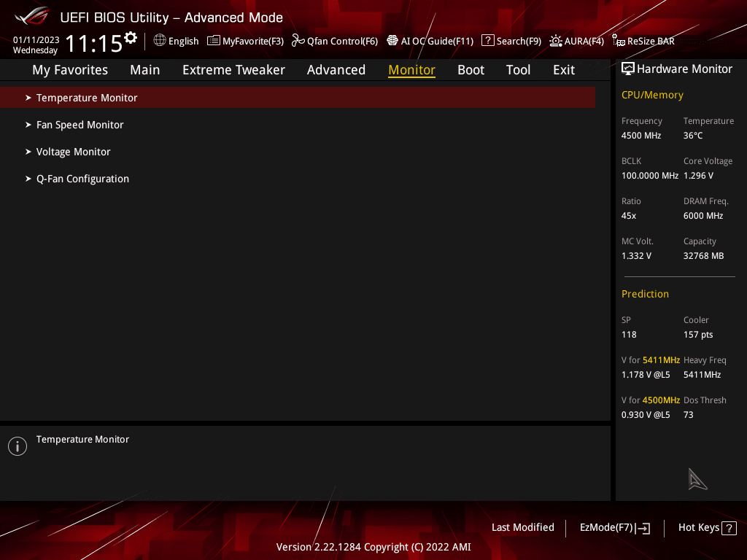The width and height of the screenshot is (747, 560).
Task: Open the Boot tab
Action: pos(471,70)
